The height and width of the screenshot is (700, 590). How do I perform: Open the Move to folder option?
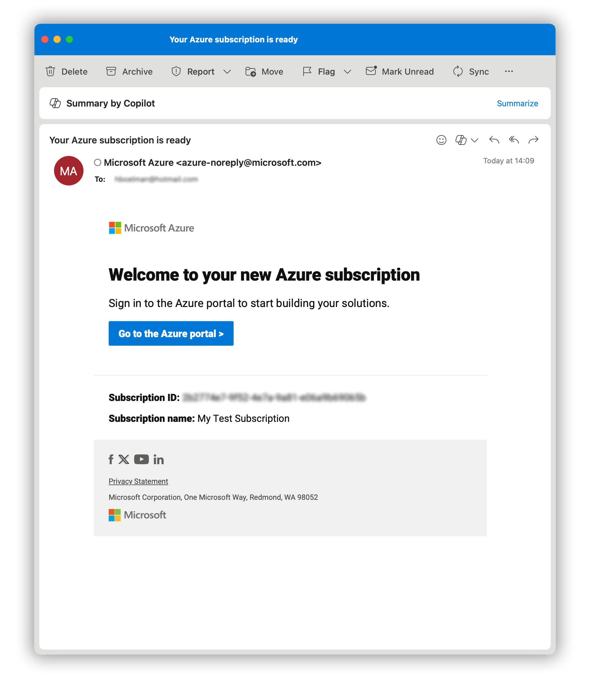pyautogui.click(x=264, y=72)
